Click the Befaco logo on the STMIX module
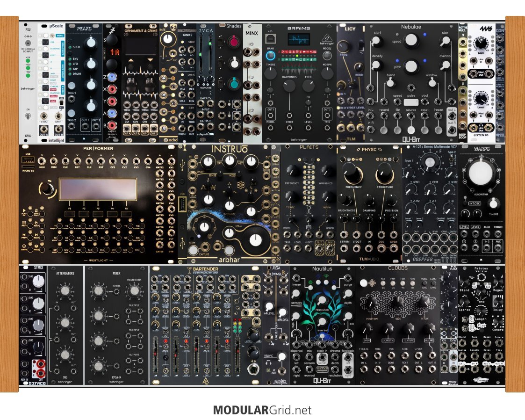525x420 pixels. pos(37,383)
